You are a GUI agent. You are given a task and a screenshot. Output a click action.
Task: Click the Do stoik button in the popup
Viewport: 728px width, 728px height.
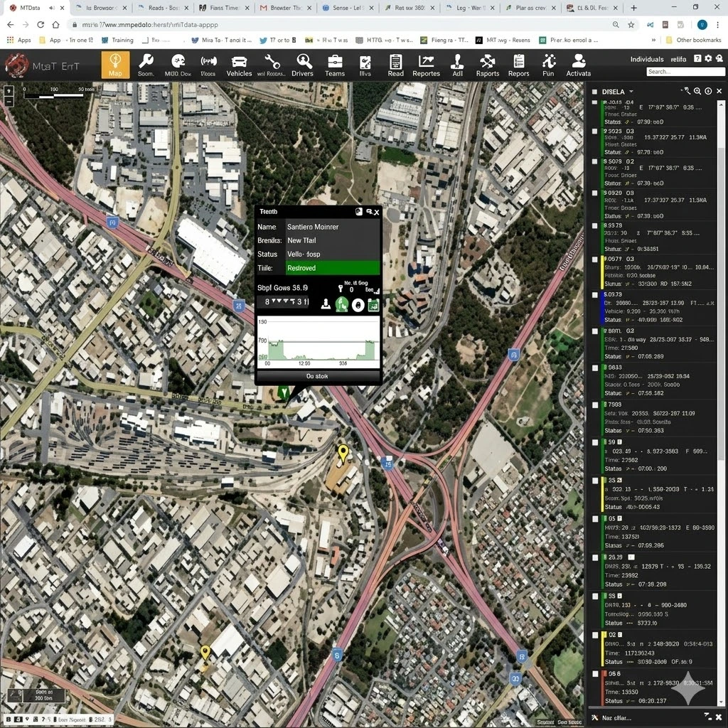tap(318, 376)
